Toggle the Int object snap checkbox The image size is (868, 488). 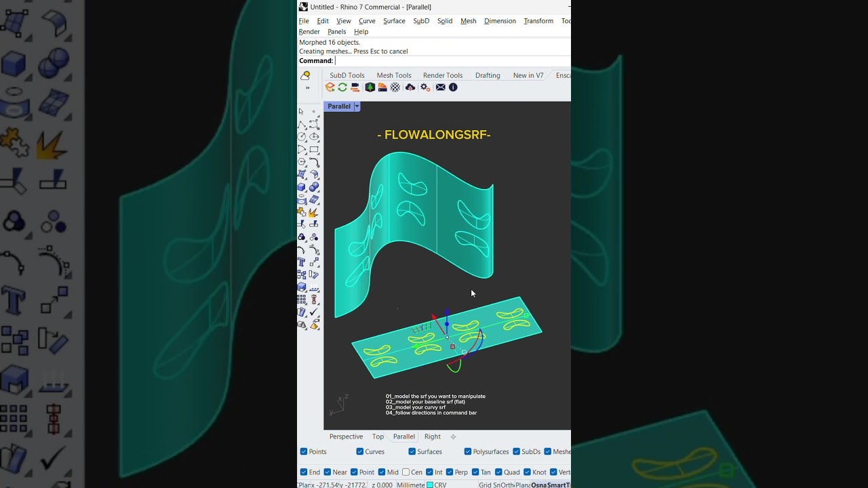coord(429,472)
